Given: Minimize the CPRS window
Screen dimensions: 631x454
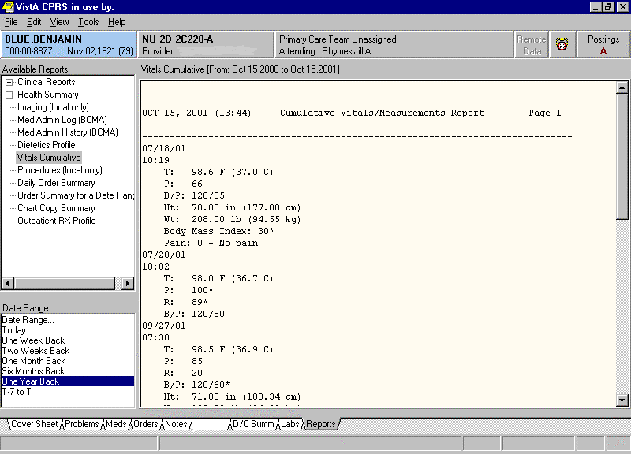Looking at the screenshot, I should click(x=596, y=7).
